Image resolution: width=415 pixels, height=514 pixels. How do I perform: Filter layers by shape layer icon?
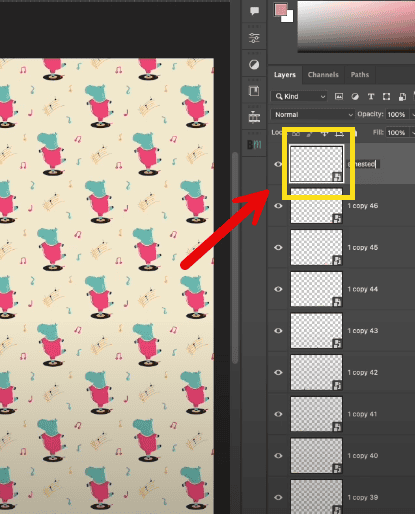[x=386, y=97]
